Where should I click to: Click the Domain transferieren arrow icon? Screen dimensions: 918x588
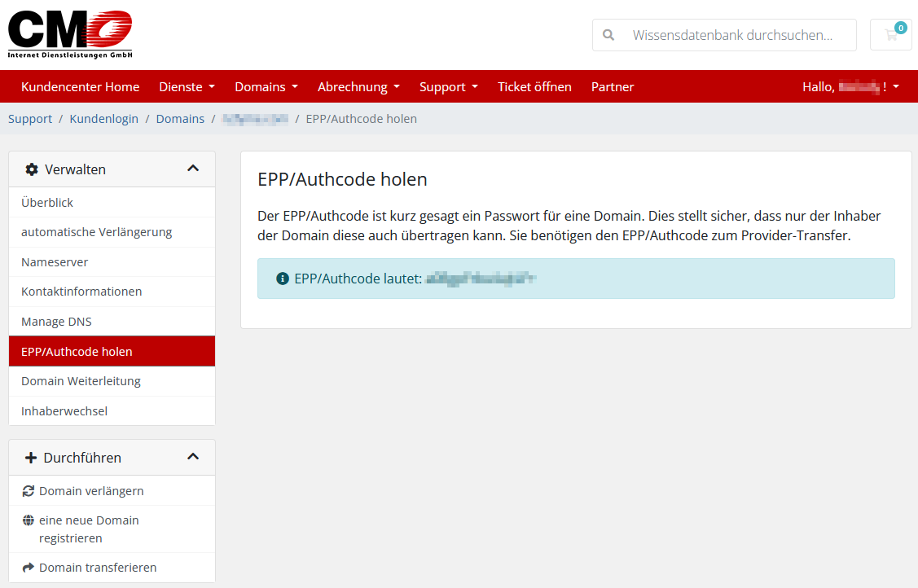29,568
